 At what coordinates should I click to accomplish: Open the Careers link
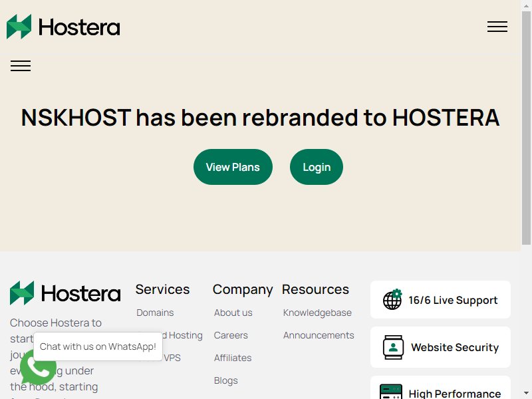pos(231,335)
